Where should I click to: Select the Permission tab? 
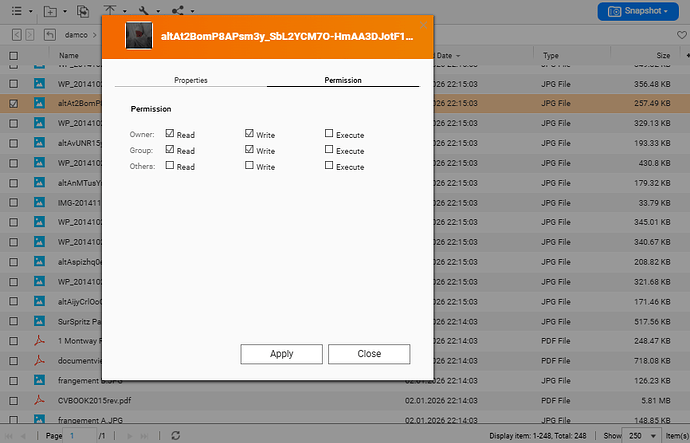(x=343, y=79)
